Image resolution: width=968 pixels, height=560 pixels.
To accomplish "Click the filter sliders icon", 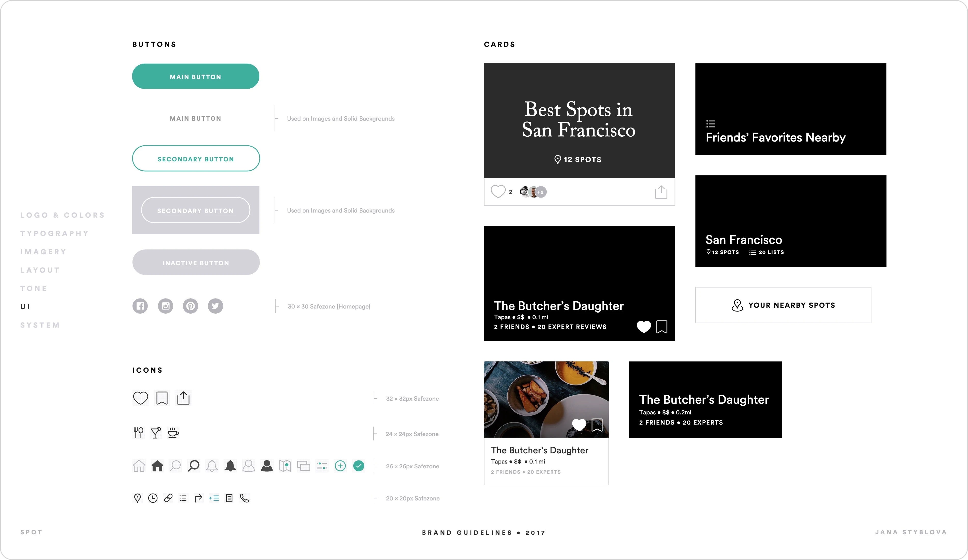I will pyautogui.click(x=322, y=466).
